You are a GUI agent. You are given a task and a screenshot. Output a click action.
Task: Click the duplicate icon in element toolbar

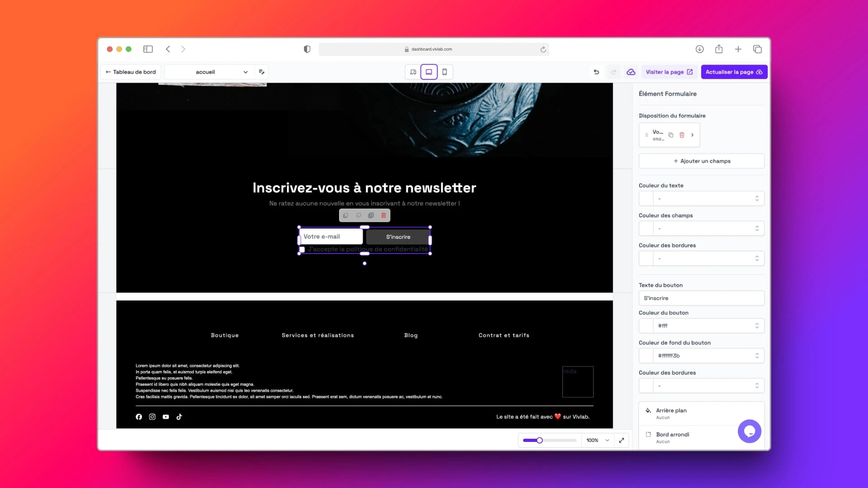[371, 216]
